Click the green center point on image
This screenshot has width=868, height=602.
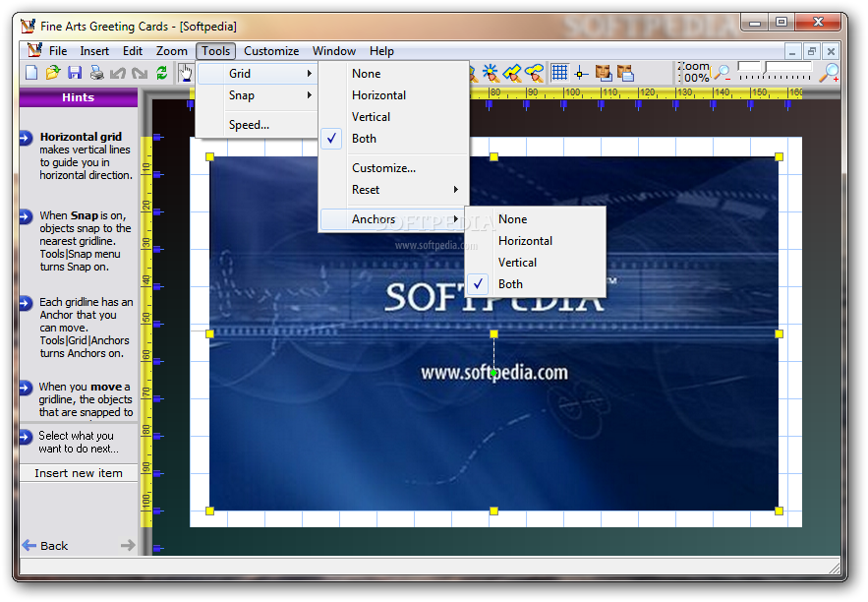pyautogui.click(x=493, y=373)
